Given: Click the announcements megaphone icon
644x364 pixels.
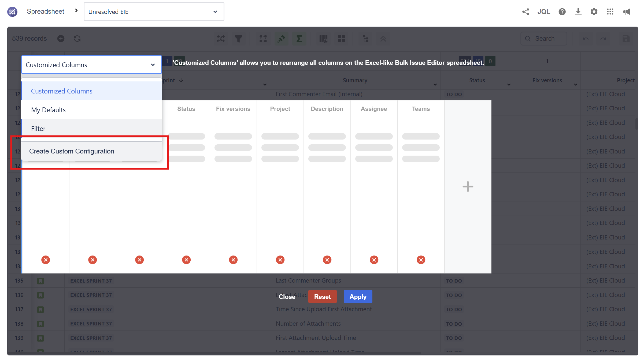Looking at the screenshot, I should pyautogui.click(x=626, y=12).
